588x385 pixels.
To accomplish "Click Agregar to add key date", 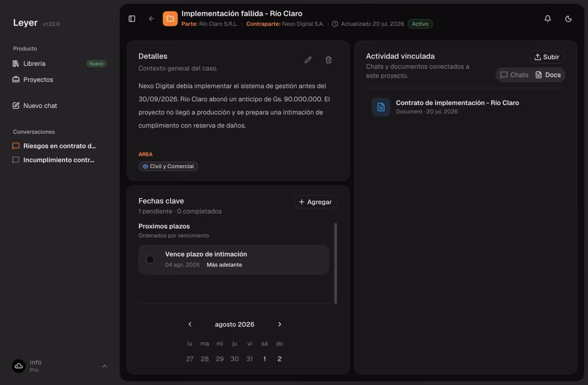I will 316,202.
